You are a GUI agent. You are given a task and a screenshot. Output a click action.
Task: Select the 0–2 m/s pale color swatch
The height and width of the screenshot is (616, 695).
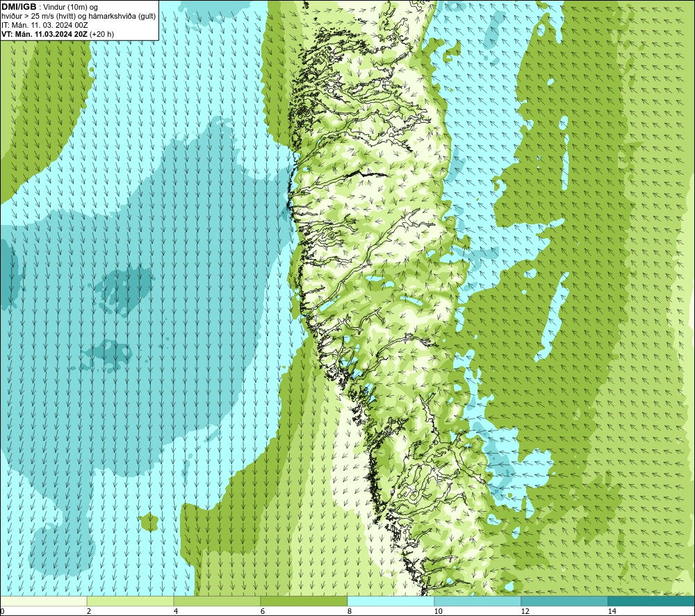pyautogui.click(x=43, y=601)
